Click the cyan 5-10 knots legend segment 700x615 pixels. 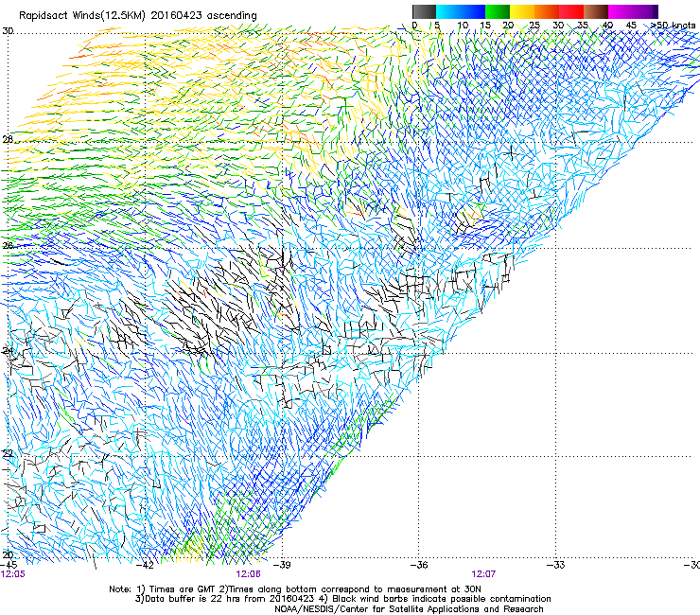447,11
